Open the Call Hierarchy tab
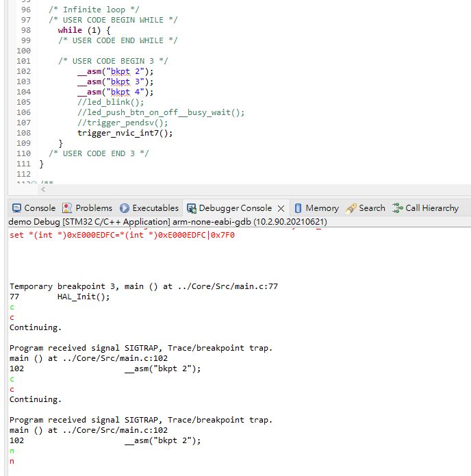The image size is (471, 476). point(425,208)
